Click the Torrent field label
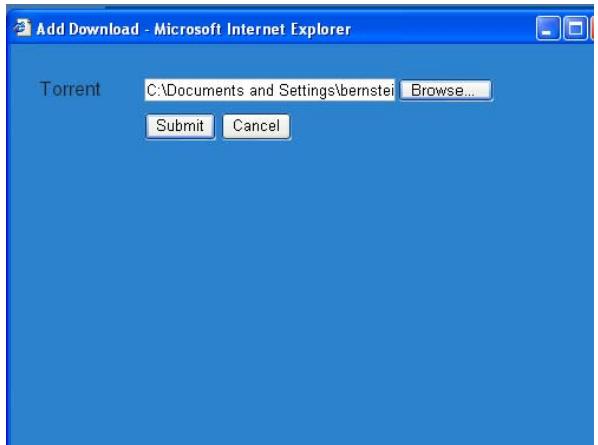Viewport: 598px width, 445px height. tap(70, 89)
